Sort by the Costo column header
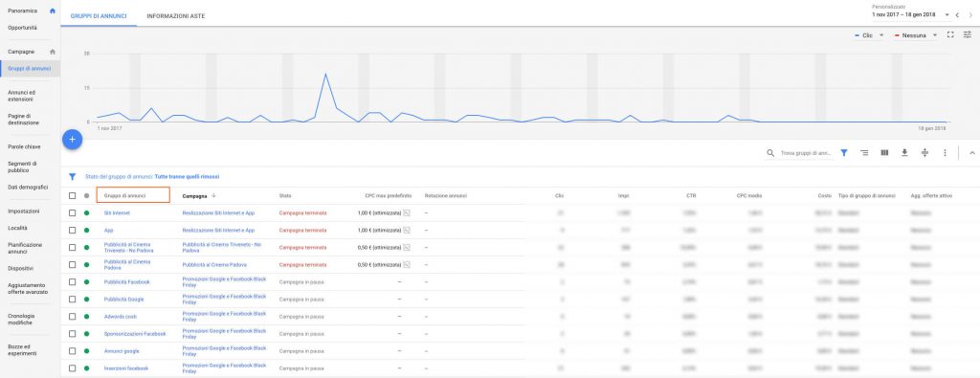This screenshot has height=378, width=980. tap(824, 195)
